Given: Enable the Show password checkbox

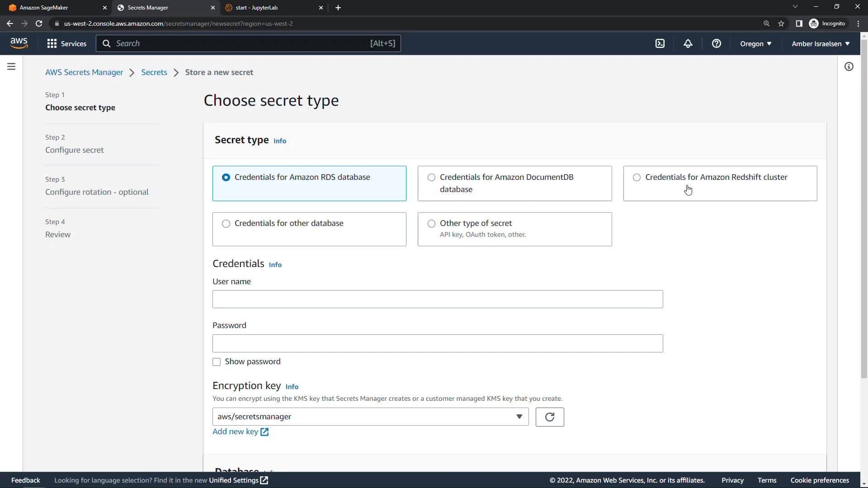Looking at the screenshot, I should 217,362.
